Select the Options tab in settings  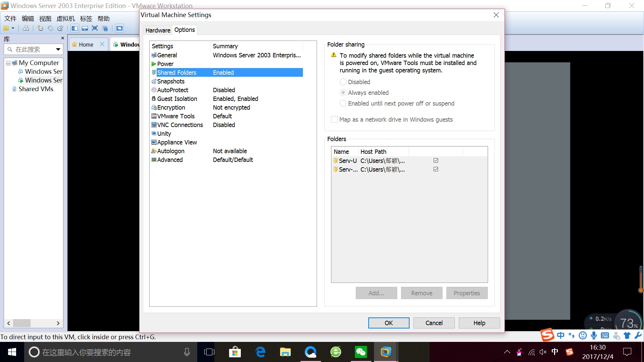point(184,30)
